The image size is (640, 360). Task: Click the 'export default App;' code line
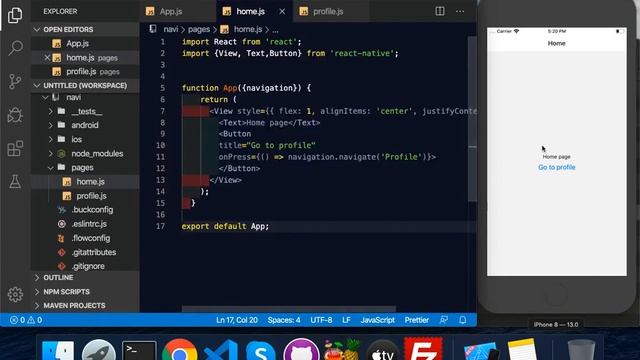(225, 226)
